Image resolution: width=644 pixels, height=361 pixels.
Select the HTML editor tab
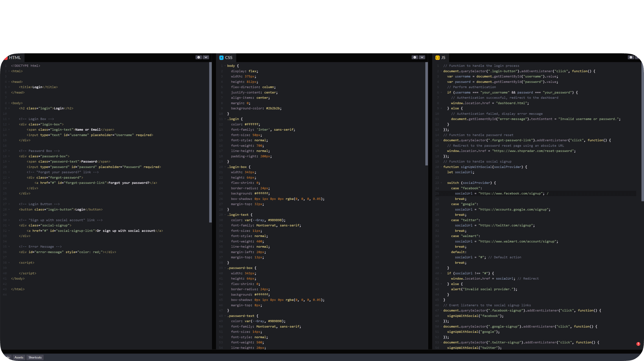click(14, 58)
